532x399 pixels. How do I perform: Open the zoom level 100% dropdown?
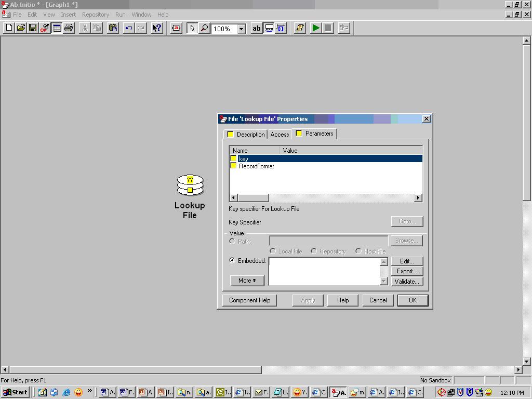click(x=240, y=29)
